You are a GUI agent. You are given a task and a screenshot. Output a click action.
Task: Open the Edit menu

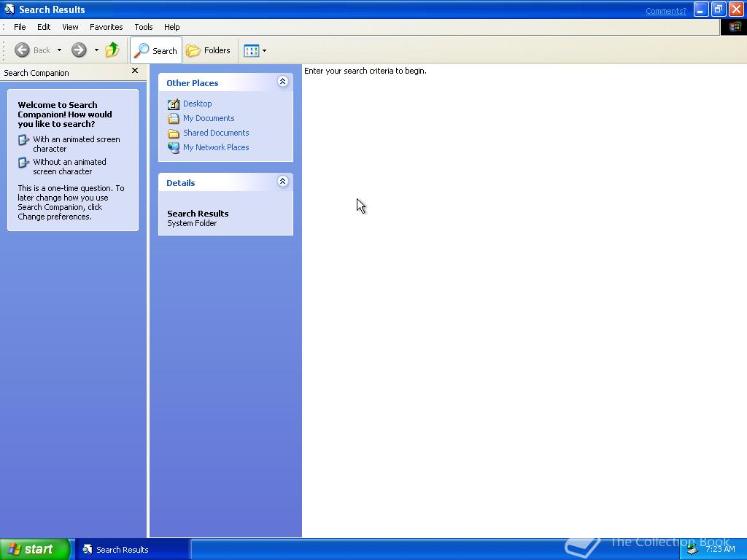pyautogui.click(x=44, y=27)
